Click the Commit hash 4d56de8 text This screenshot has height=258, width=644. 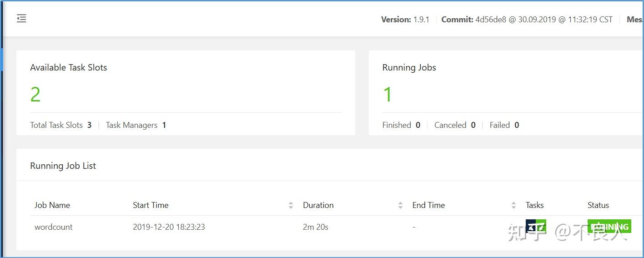[x=491, y=20]
